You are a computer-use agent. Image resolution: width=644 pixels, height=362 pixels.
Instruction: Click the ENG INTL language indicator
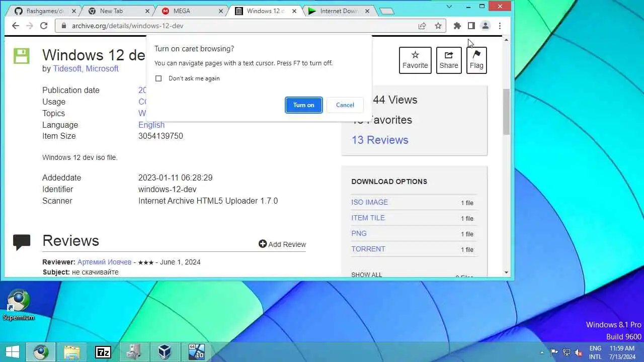[595, 352]
